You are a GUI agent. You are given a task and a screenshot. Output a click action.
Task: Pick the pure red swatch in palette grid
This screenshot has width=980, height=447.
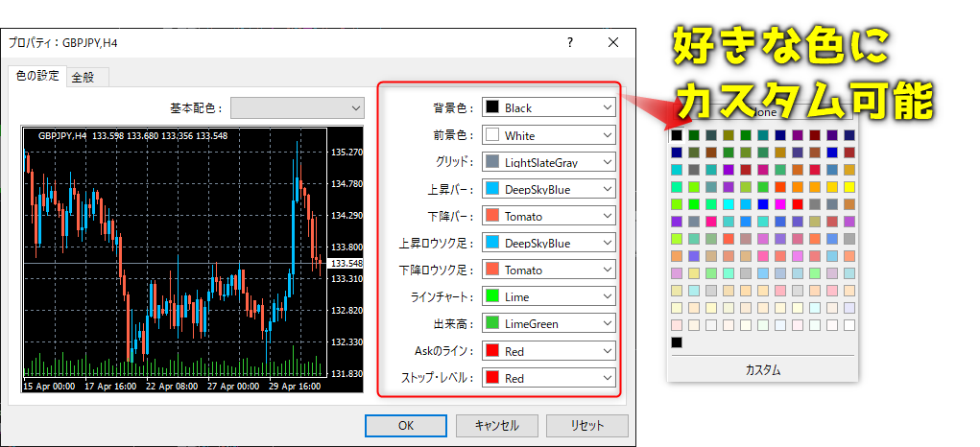pyautogui.click(x=797, y=204)
